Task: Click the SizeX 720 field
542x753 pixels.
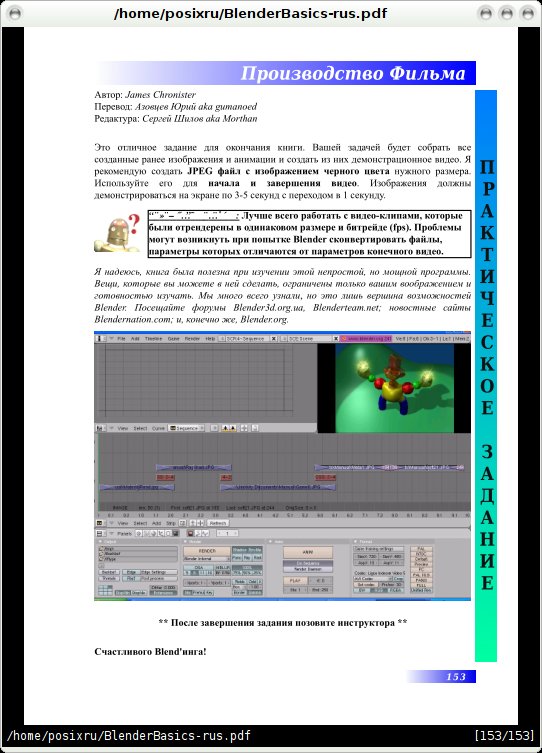Action: pyautogui.click(x=366, y=556)
